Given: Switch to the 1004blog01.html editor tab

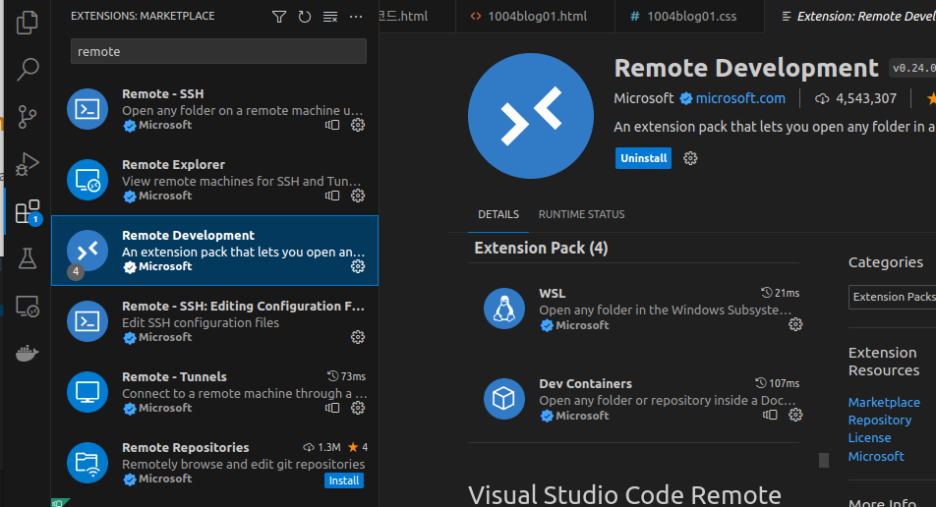Looking at the screenshot, I should coord(535,16).
